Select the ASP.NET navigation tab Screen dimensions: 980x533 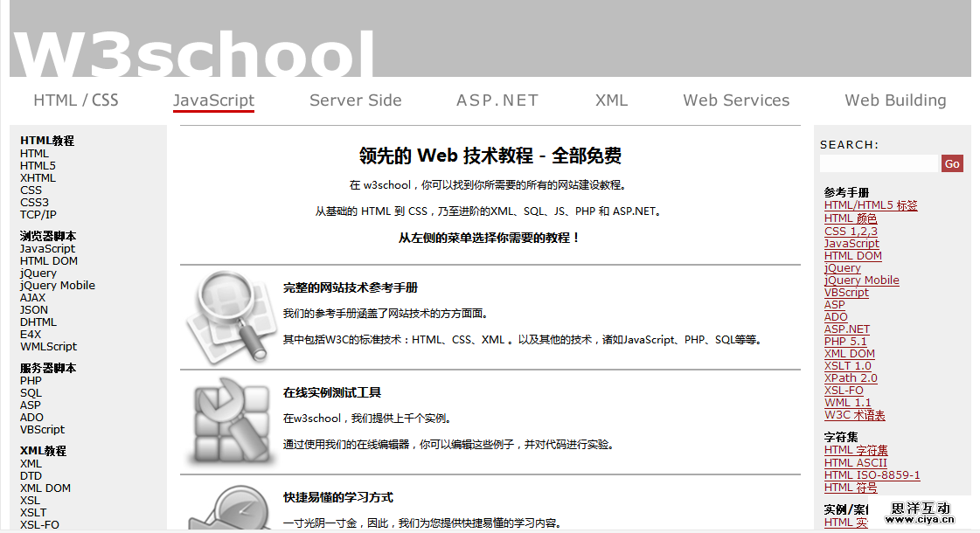pyautogui.click(x=497, y=100)
